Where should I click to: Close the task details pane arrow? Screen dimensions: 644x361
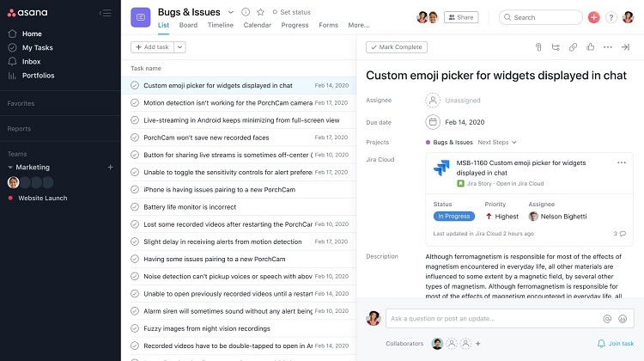(x=625, y=47)
